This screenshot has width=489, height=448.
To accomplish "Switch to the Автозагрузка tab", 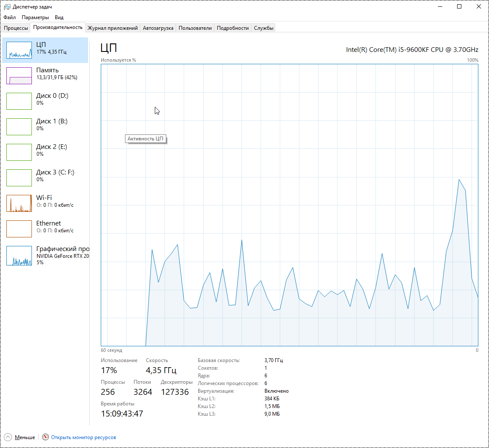I will 158,28.
